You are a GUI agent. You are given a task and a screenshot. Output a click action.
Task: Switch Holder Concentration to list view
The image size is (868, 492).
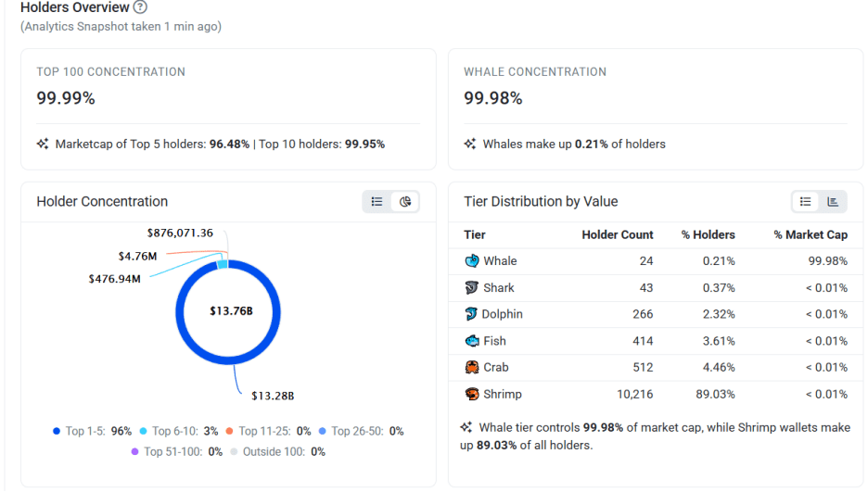[x=377, y=201]
